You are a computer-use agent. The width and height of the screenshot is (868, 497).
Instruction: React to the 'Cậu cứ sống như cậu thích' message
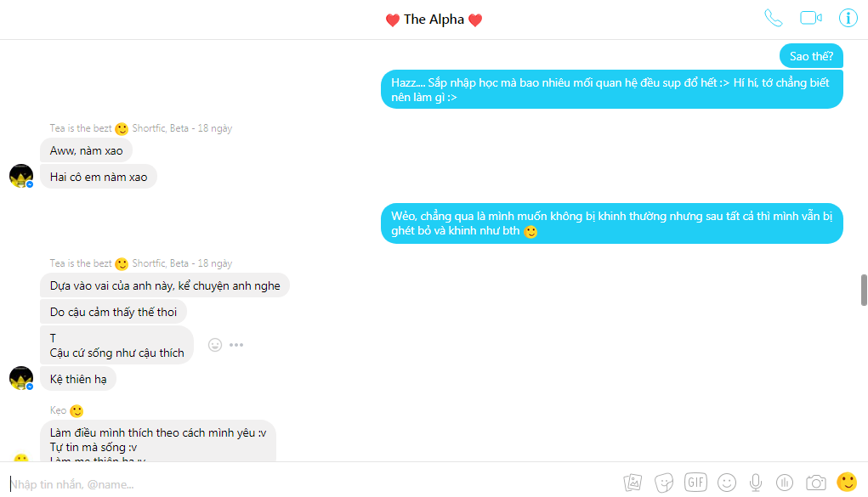coord(215,345)
